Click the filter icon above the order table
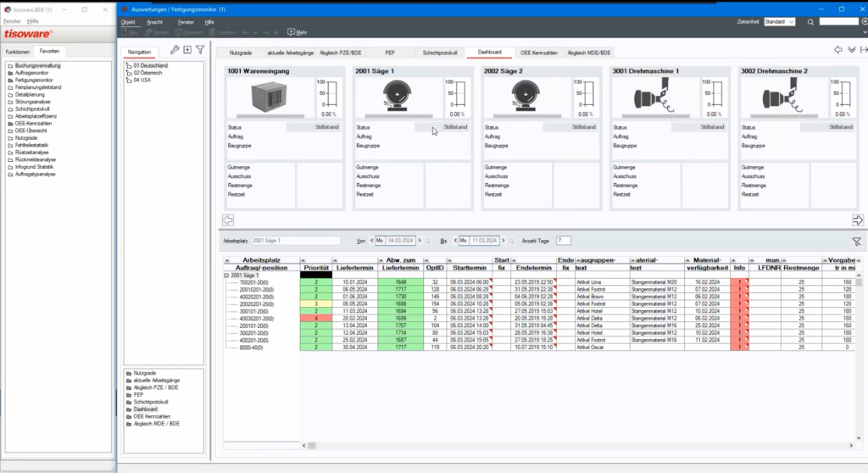 click(x=856, y=241)
